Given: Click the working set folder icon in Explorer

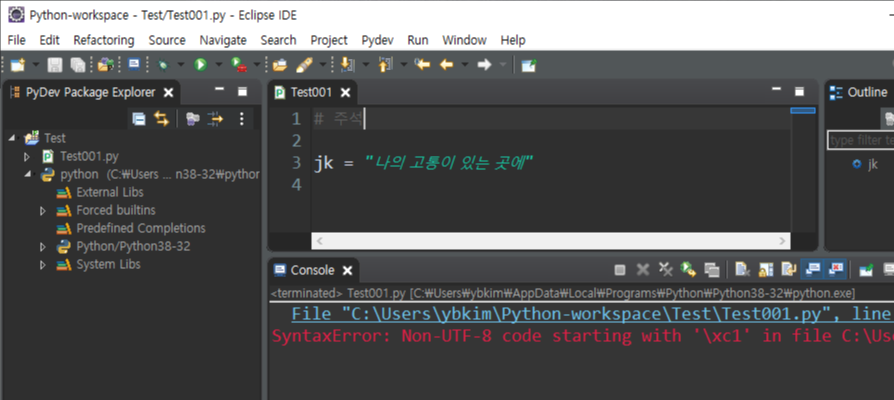Looking at the screenshot, I should pyautogui.click(x=193, y=119).
